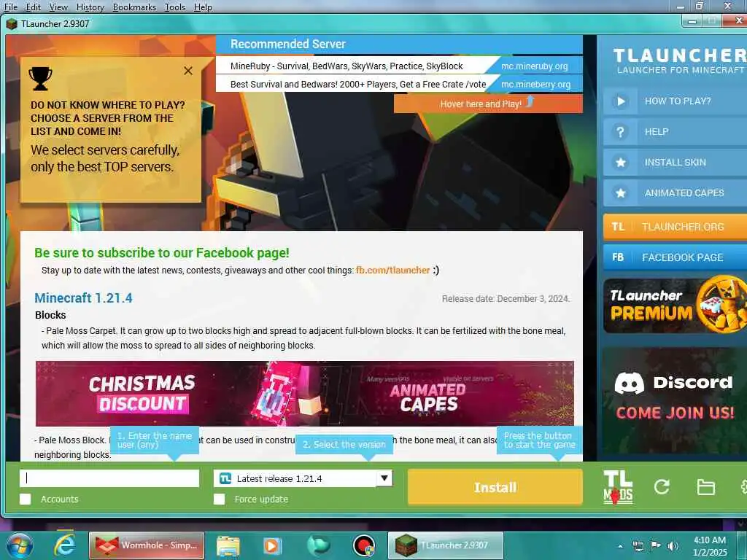Click the TLauncher 2.9307 taskbar button
This screenshot has width=747, height=560.
pos(445,545)
